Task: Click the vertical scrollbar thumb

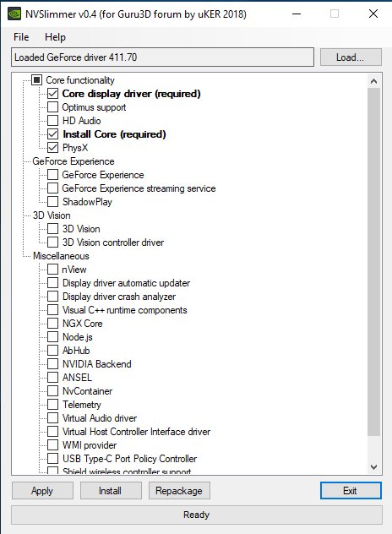Action: (x=373, y=262)
